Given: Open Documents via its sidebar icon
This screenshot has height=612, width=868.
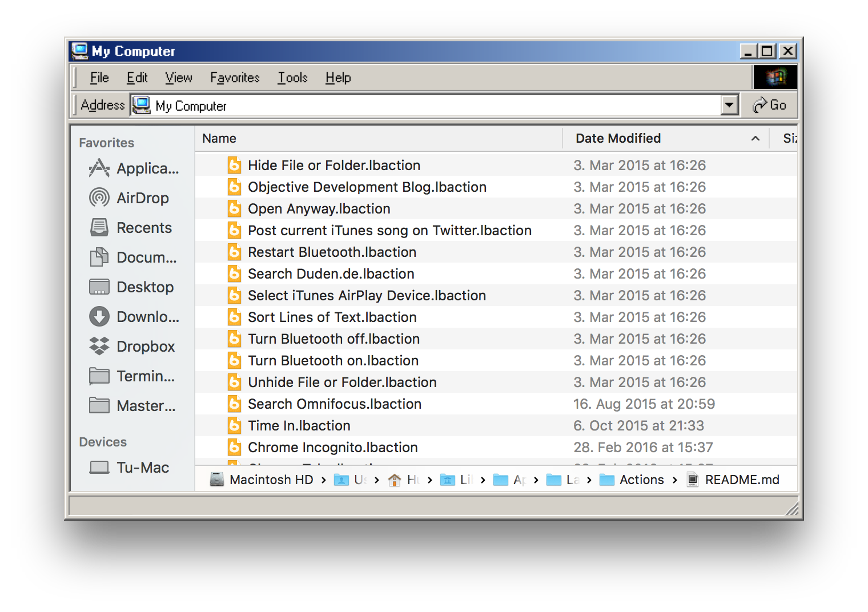Looking at the screenshot, I should 99,257.
